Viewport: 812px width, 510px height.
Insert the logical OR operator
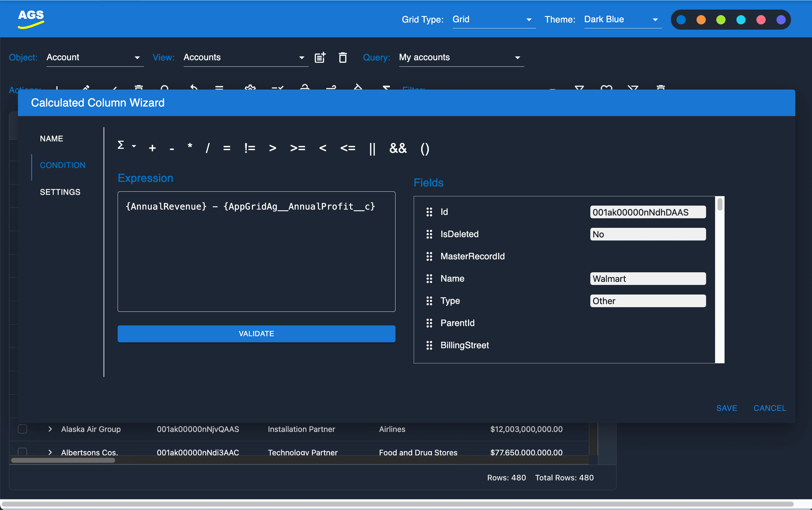372,149
